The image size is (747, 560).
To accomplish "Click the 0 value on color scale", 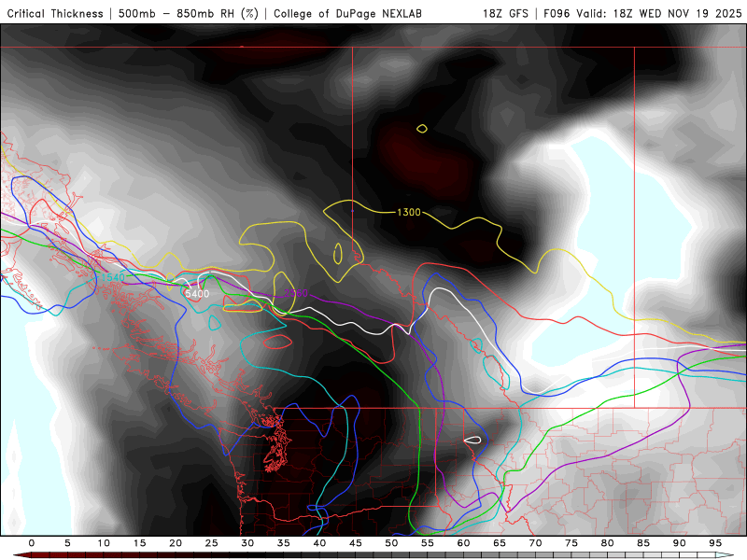I will [x=32, y=543].
